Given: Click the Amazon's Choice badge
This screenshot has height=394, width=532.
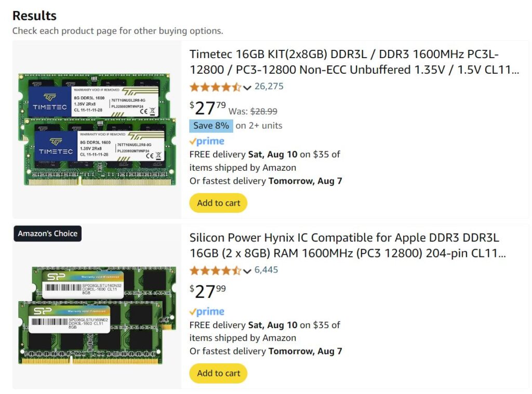Looking at the screenshot, I should click(48, 234).
